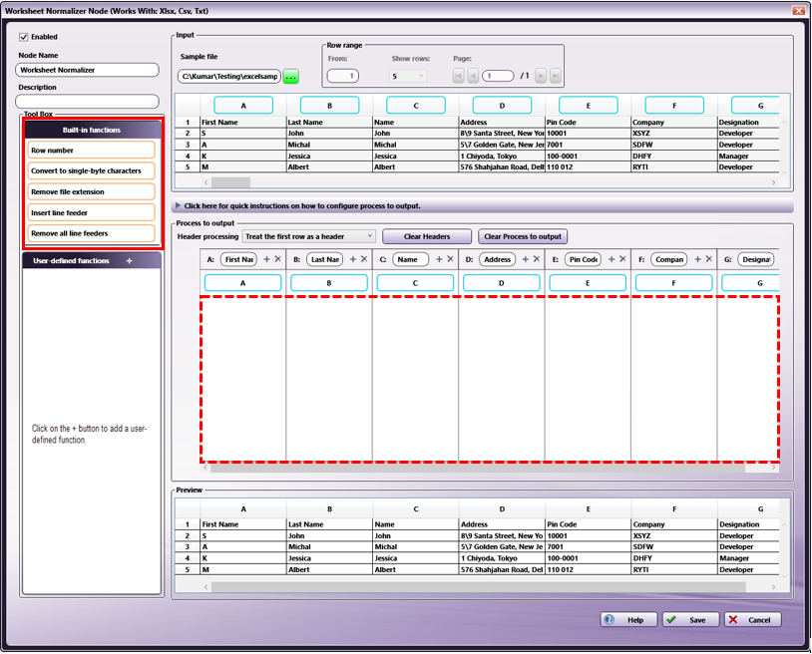Viewport: 812px width, 654px height.
Task: Click the green browse sample file button
Action: 291,77
